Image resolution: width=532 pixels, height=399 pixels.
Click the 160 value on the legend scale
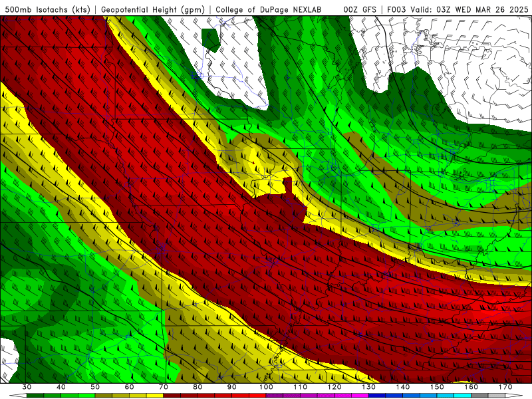[471, 387]
